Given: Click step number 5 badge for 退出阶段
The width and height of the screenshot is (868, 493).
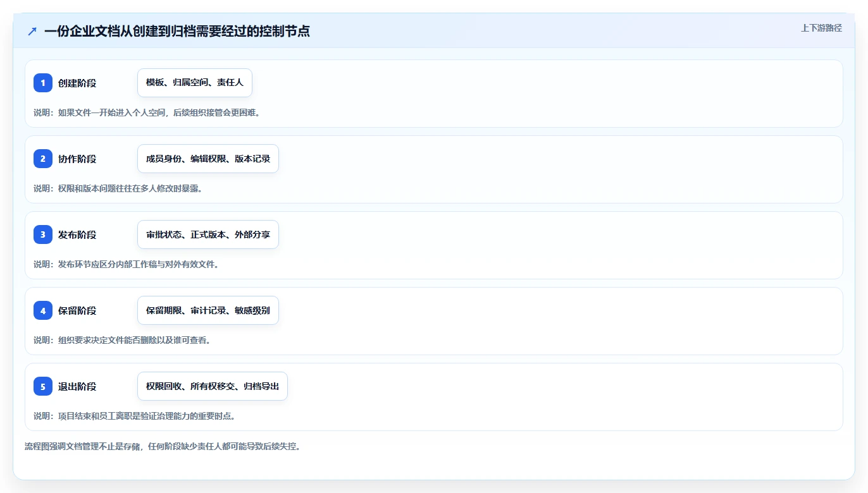Looking at the screenshot, I should [x=43, y=386].
